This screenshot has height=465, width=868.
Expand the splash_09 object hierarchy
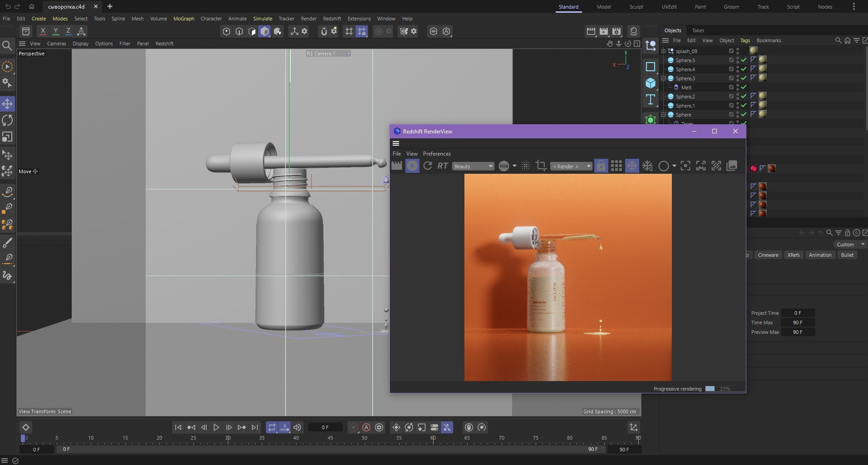click(664, 51)
